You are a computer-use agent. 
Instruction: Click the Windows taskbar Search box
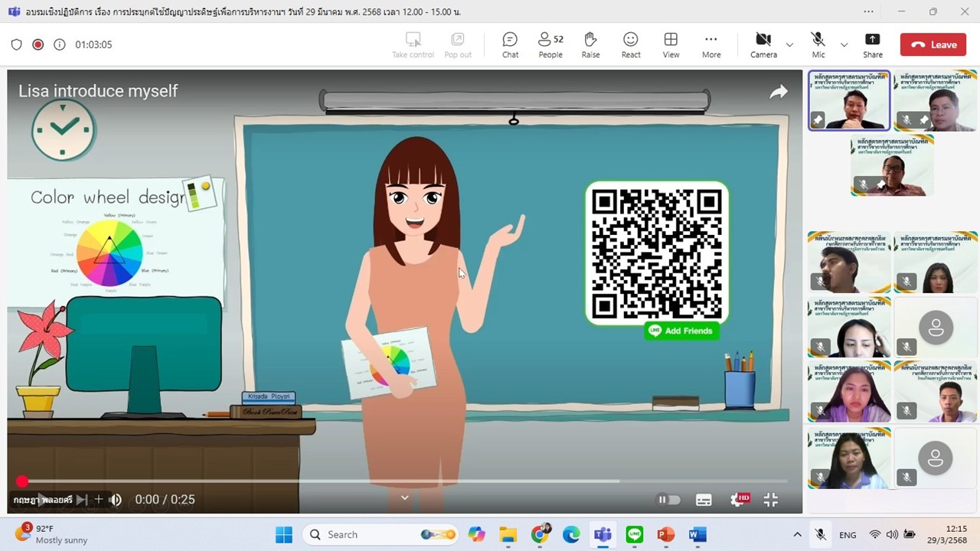tap(379, 534)
